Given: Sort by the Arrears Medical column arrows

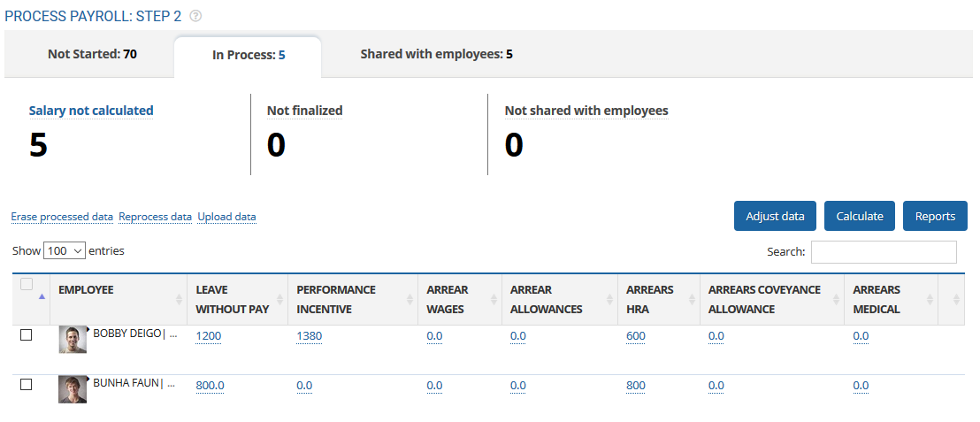Looking at the screenshot, I should tap(928, 300).
